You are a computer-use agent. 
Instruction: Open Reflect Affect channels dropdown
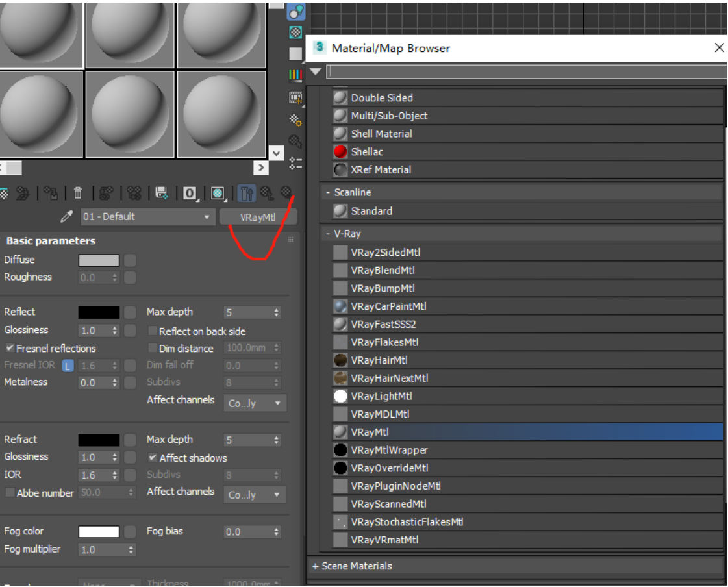pos(255,403)
